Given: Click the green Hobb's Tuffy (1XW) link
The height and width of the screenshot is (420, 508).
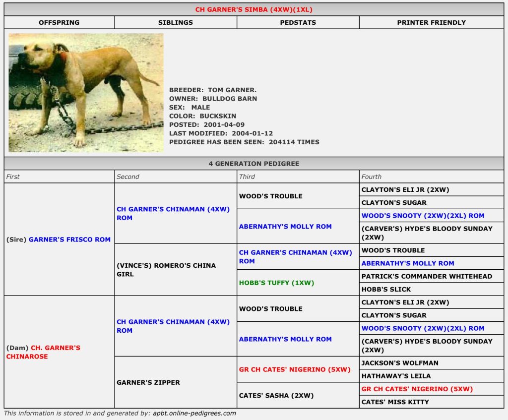Looking at the screenshot, I should pyautogui.click(x=276, y=283).
